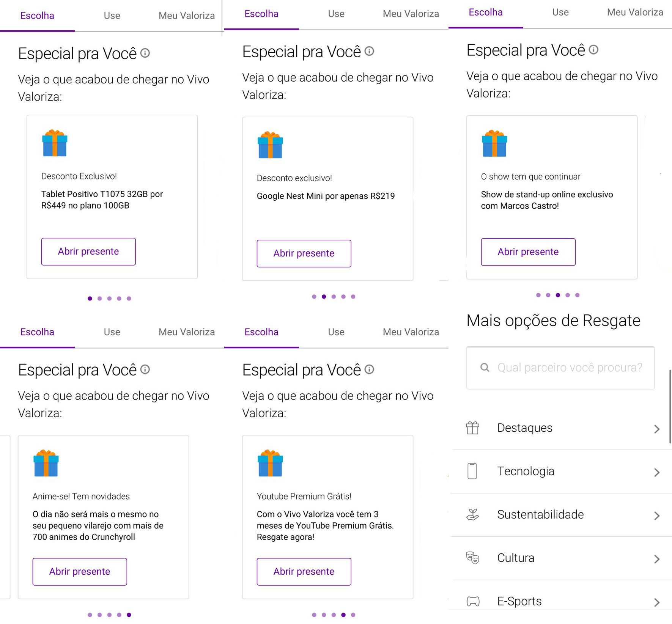This screenshot has width=672, height=624.
Task: Click the vertical scrollbar beside the Resgate list
Action: pos(670,406)
